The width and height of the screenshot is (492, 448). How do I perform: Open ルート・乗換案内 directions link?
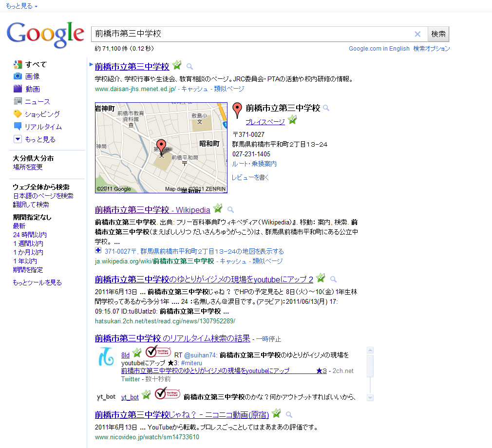point(254,164)
